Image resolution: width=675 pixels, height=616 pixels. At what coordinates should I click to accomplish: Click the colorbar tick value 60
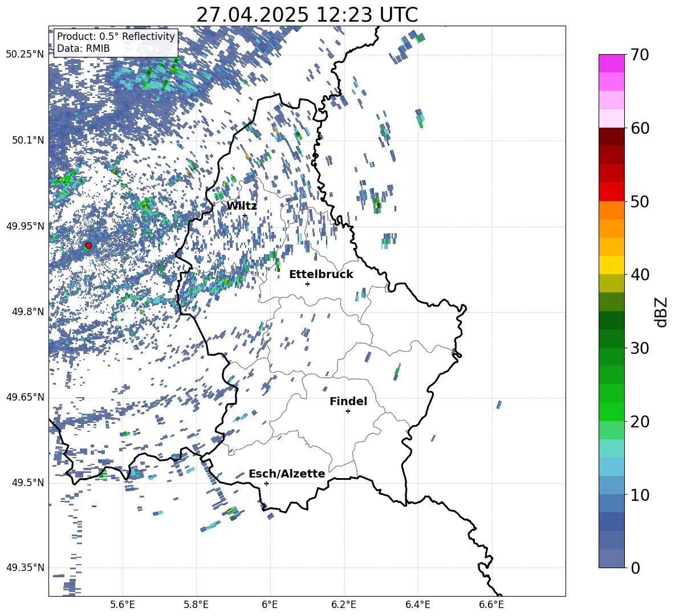639,128
